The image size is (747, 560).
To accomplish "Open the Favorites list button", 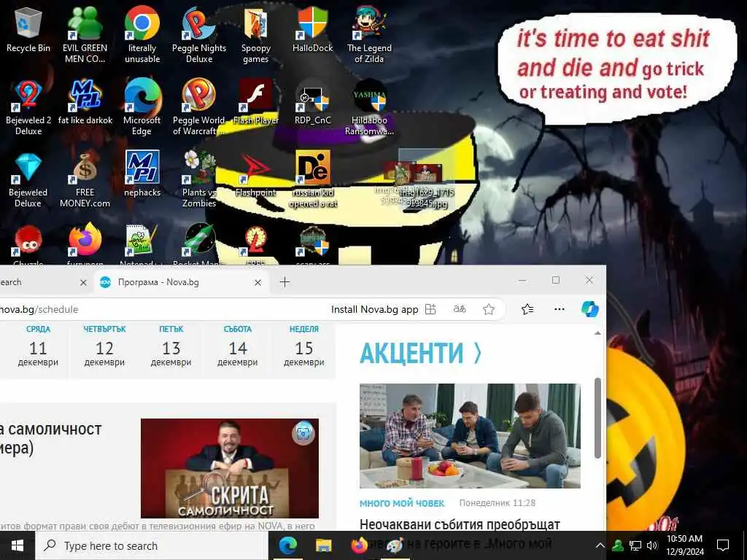I will point(527,309).
